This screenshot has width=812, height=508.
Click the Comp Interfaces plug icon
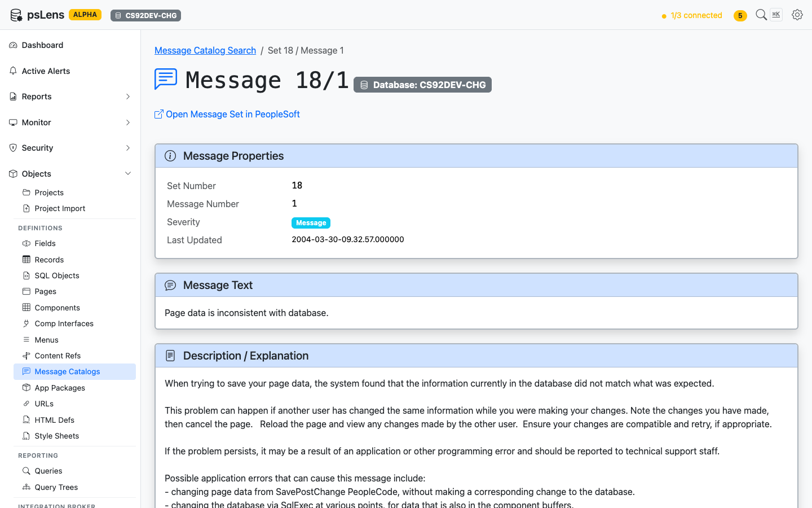tap(27, 323)
